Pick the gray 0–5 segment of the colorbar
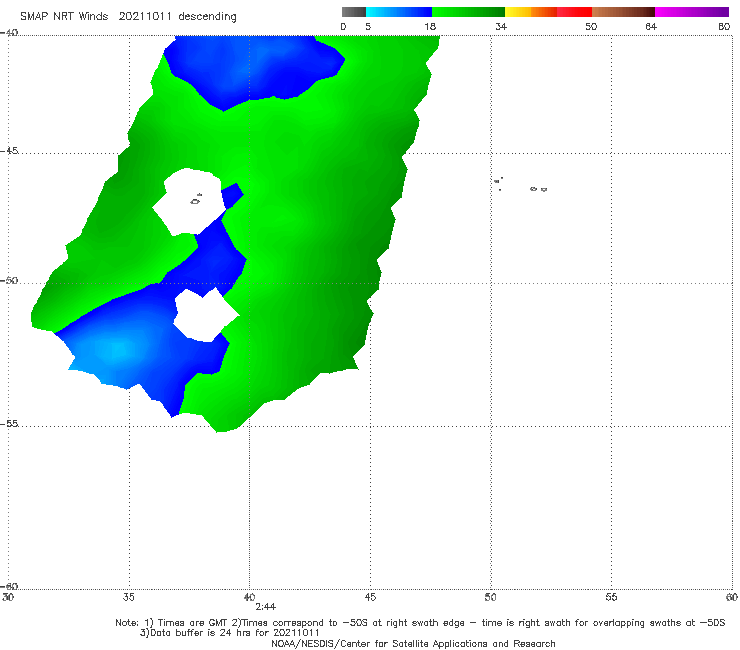740x650 pixels. 354,12
